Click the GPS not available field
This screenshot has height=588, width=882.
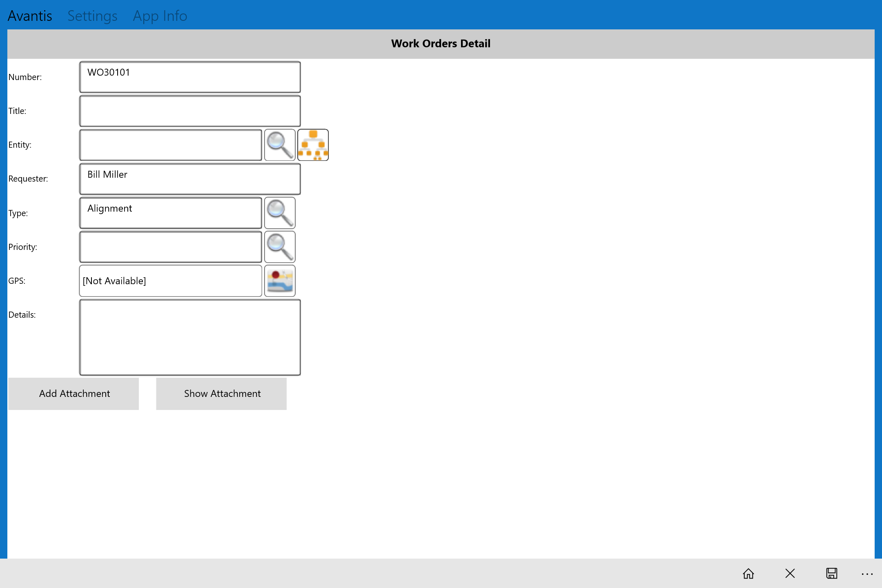tap(171, 281)
